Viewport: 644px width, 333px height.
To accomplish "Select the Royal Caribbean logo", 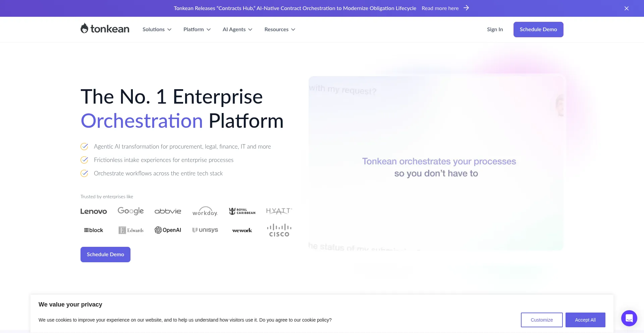I will [242, 211].
